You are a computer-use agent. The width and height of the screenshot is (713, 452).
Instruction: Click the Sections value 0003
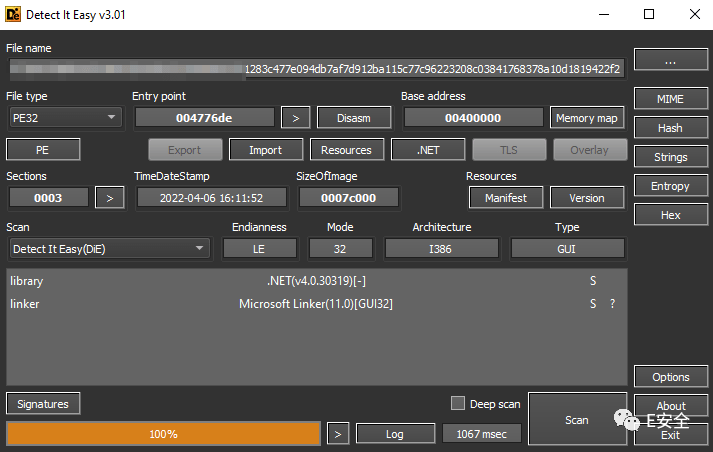[x=48, y=198]
